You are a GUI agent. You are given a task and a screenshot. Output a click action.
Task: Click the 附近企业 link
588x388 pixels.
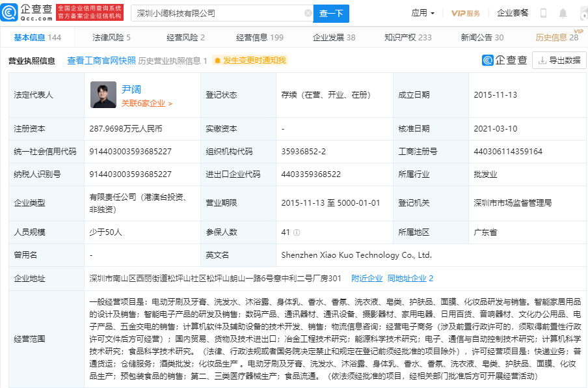click(367, 279)
